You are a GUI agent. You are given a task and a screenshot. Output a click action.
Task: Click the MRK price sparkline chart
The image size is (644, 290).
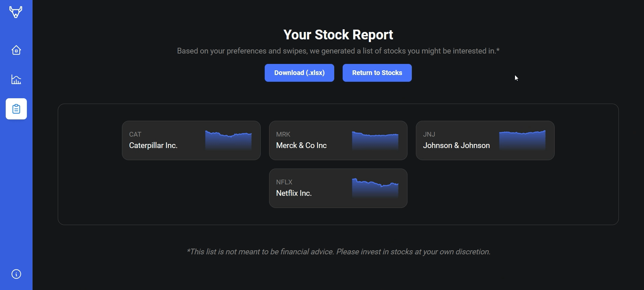(x=375, y=140)
